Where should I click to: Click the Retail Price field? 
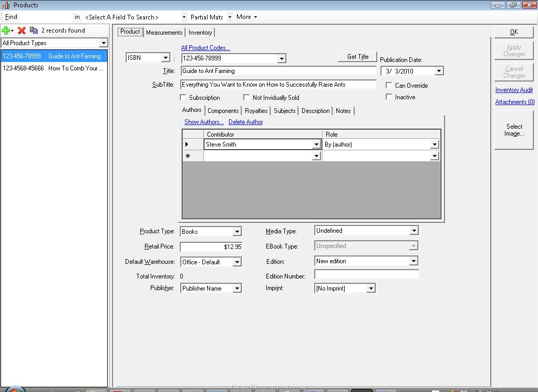coord(211,247)
